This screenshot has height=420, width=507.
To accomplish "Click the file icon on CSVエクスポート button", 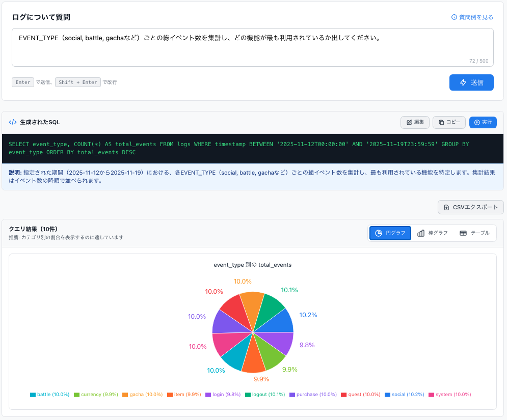I will pos(447,207).
